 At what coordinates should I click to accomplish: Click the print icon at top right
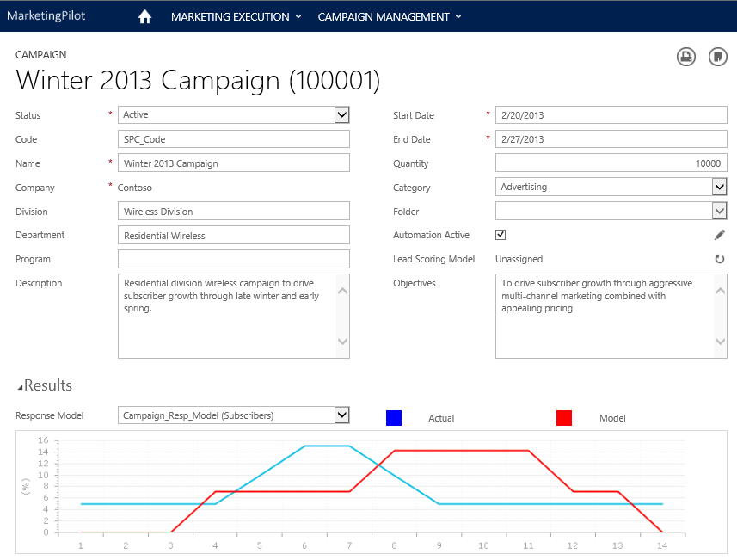click(686, 57)
